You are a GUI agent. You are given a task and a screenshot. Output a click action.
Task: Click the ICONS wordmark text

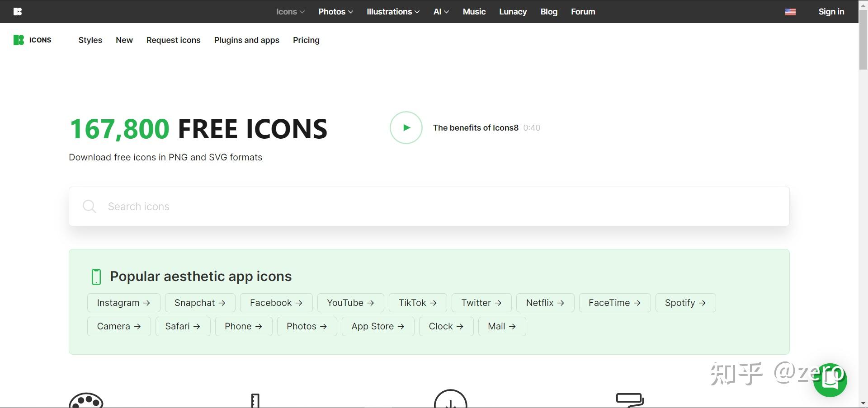click(x=40, y=40)
